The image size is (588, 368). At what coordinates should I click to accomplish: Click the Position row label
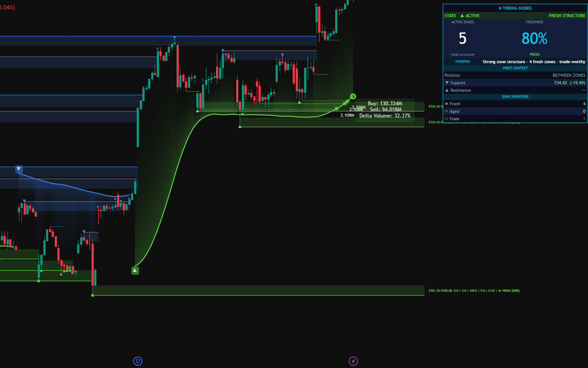click(452, 75)
